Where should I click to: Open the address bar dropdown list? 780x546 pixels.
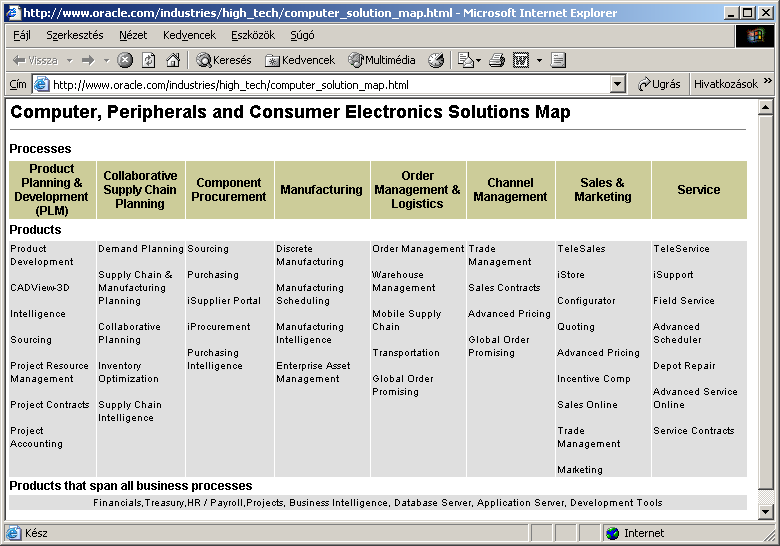(617, 85)
